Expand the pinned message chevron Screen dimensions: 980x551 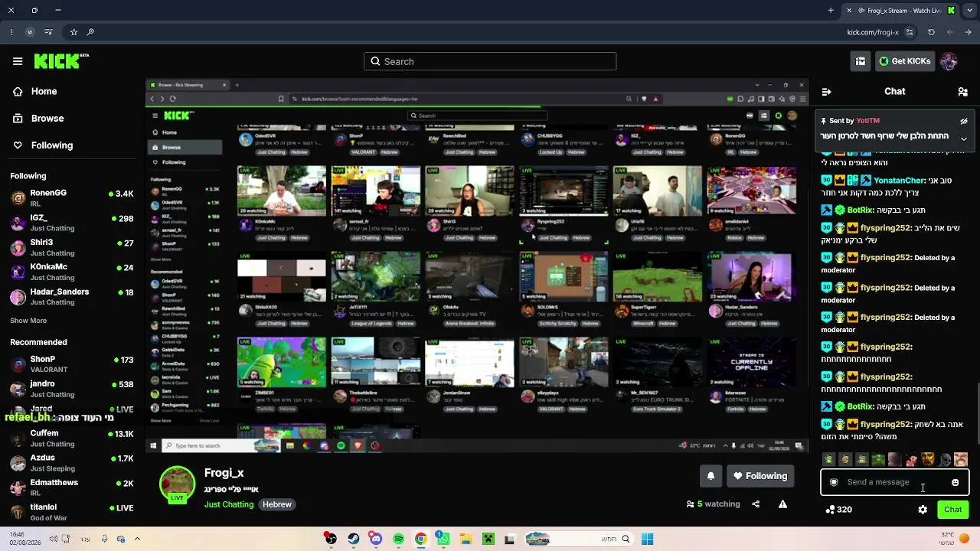click(x=964, y=139)
